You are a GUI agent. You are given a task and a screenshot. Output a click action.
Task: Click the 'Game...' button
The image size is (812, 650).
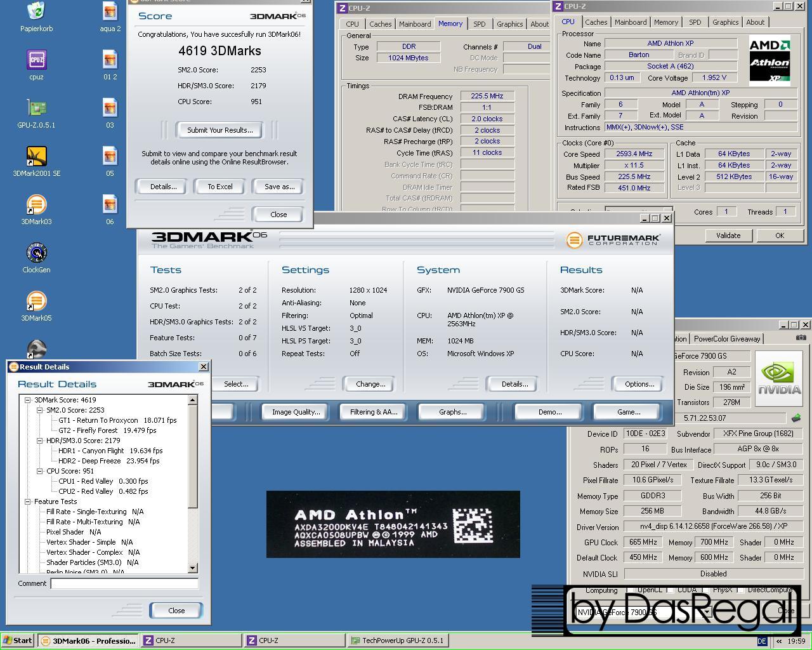[x=628, y=412]
